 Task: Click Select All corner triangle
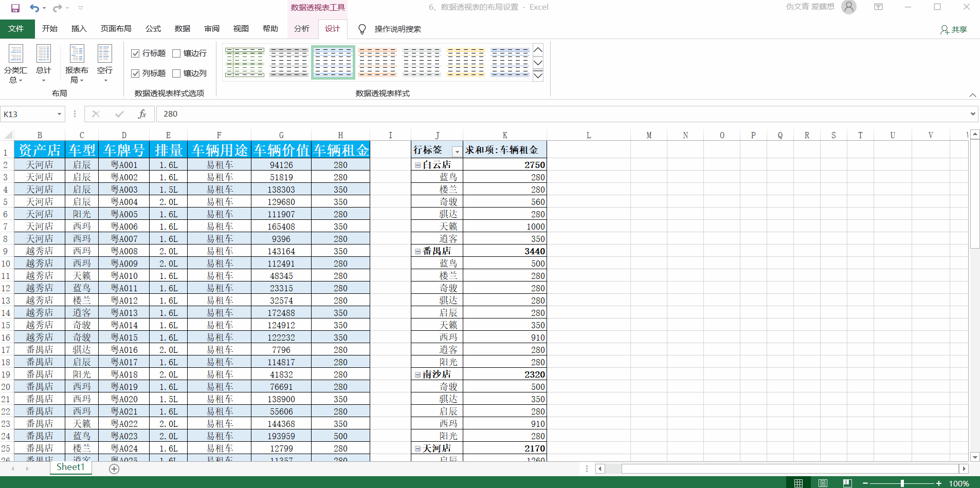coord(8,135)
